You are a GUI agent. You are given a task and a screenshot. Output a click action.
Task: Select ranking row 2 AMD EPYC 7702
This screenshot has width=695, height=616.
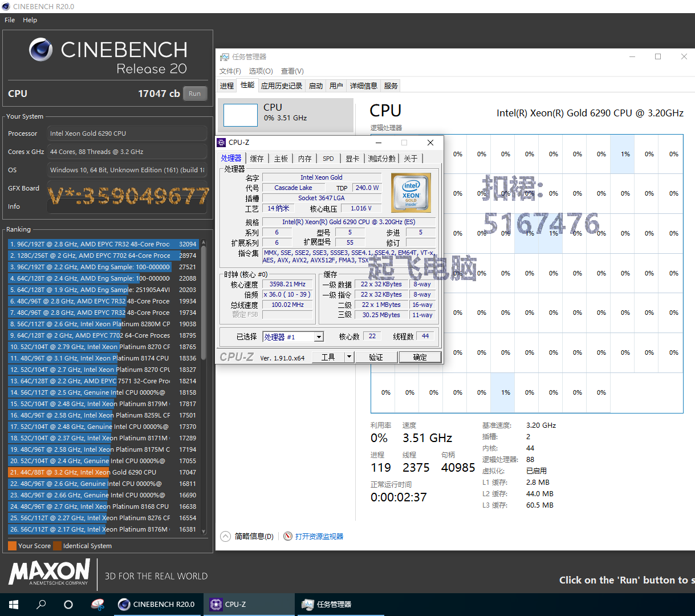pyautogui.click(x=103, y=256)
